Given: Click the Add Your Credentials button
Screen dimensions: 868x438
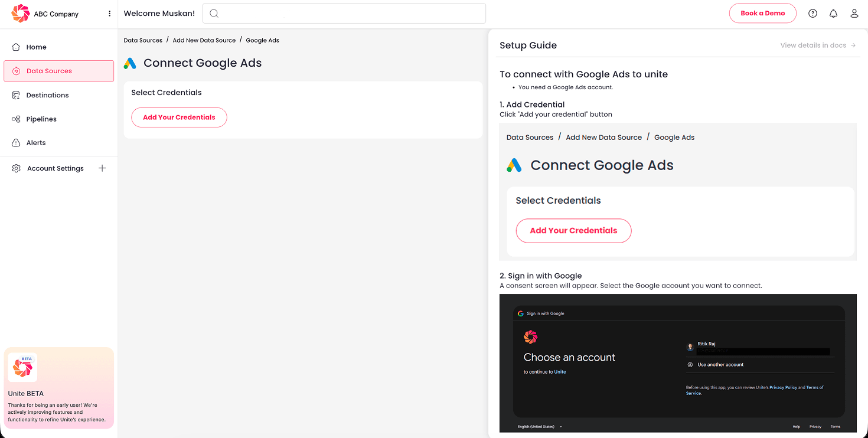Looking at the screenshot, I should pos(179,117).
